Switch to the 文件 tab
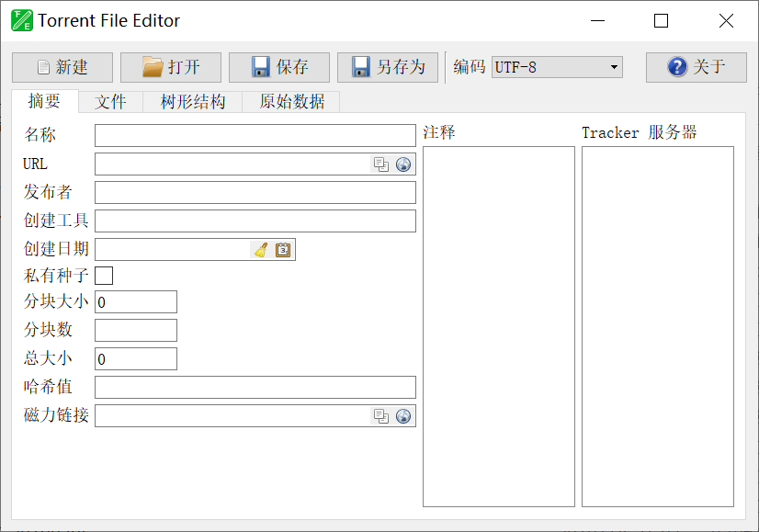The image size is (759, 532). click(110, 102)
